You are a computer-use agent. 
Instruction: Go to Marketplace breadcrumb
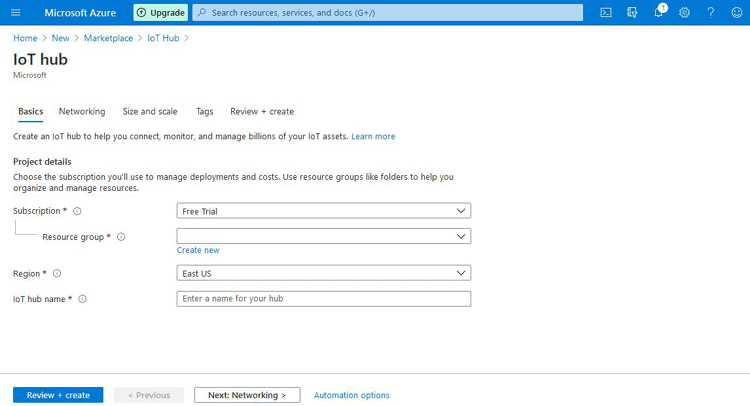click(108, 38)
